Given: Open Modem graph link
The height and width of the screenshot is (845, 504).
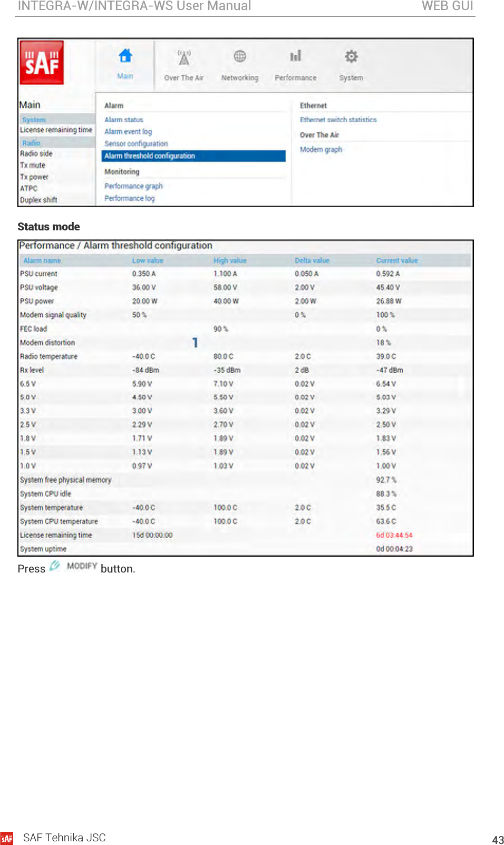Looking at the screenshot, I should [x=321, y=150].
